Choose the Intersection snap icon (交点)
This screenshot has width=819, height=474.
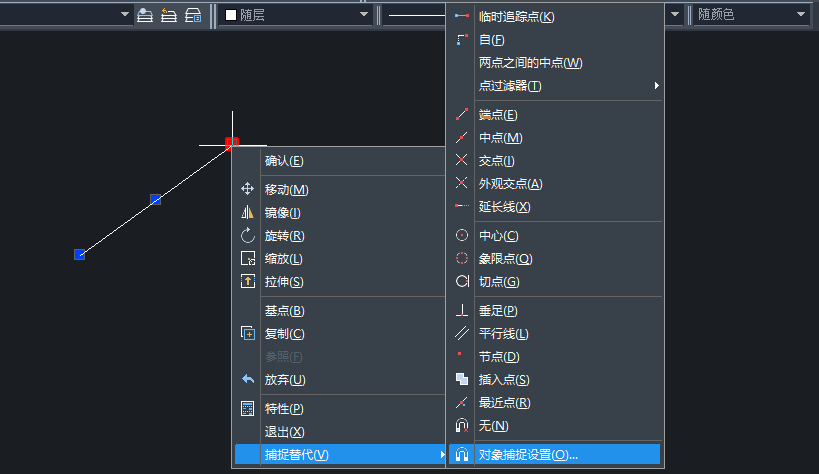[461, 160]
